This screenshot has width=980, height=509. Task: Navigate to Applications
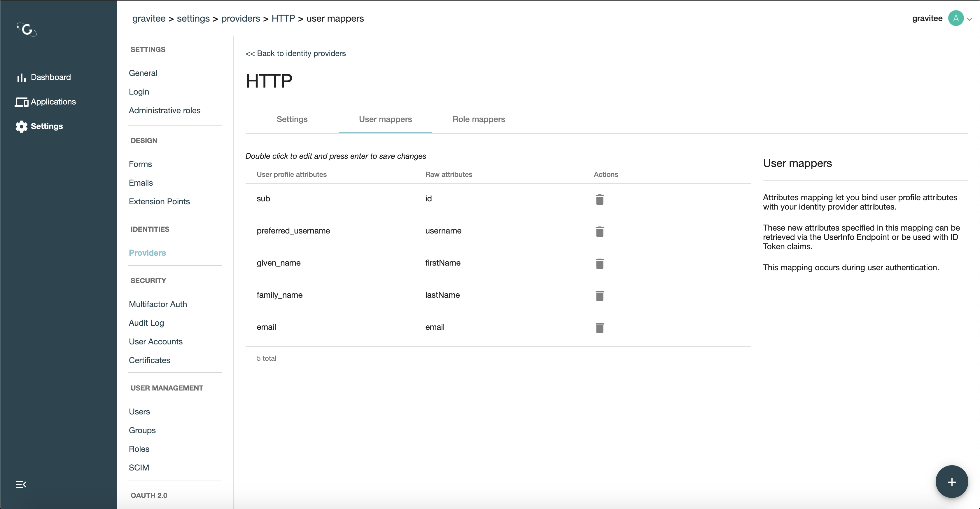coord(53,102)
